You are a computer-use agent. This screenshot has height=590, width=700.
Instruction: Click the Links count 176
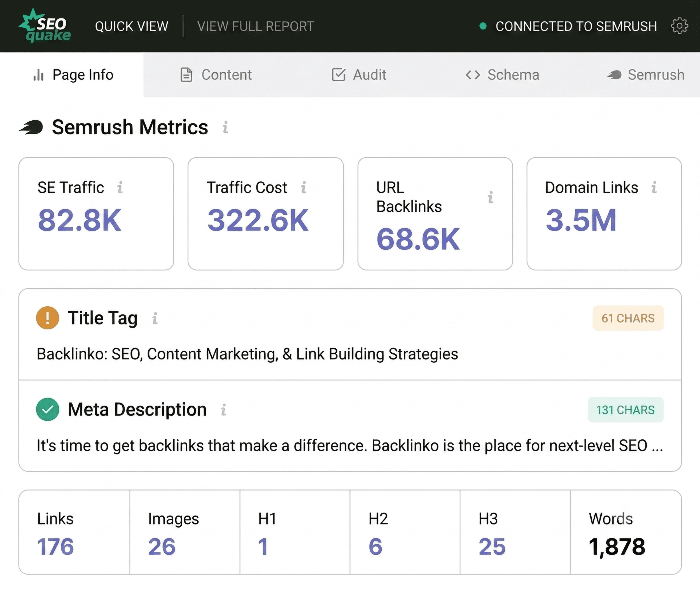click(55, 547)
